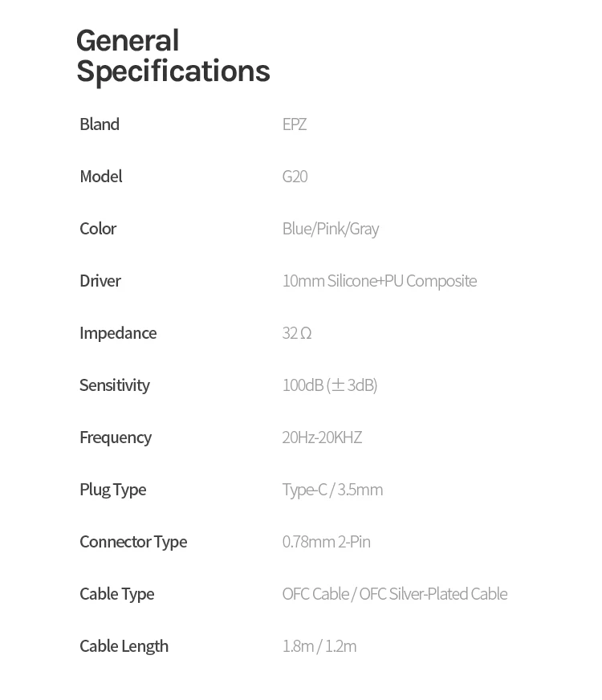The width and height of the screenshot is (602, 700).
Task: Select the EPZ brand value
Action: click(x=295, y=124)
